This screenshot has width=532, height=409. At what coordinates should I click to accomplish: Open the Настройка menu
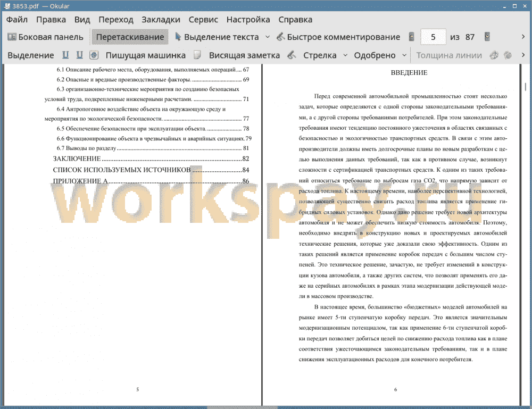coord(248,20)
